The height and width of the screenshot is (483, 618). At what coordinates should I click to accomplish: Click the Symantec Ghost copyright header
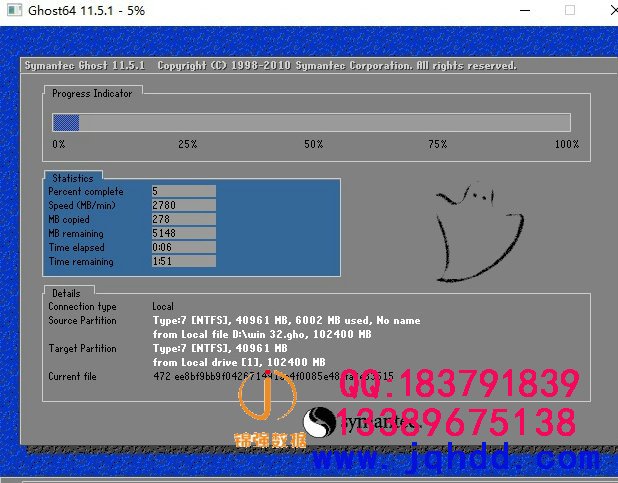(x=270, y=65)
